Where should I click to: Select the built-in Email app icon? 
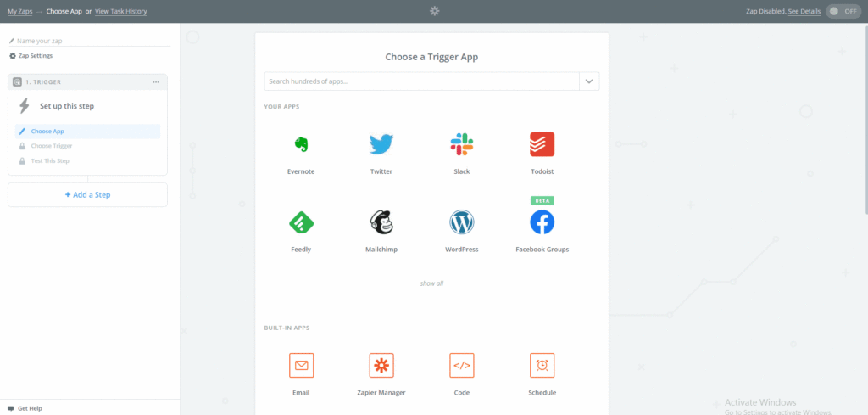pyautogui.click(x=301, y=366)
